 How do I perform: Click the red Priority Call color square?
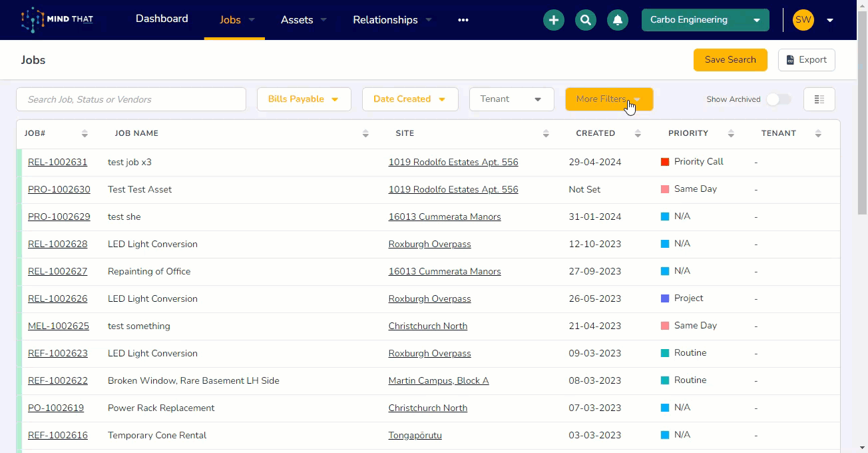(665, 162)
